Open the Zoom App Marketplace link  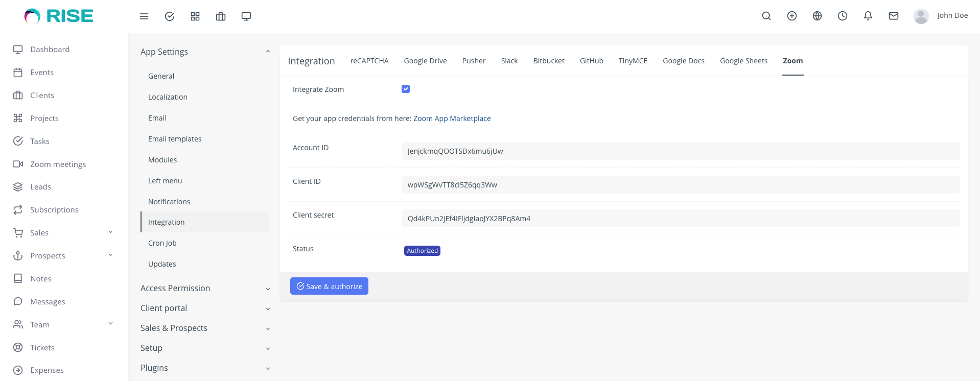coord(452,118)
